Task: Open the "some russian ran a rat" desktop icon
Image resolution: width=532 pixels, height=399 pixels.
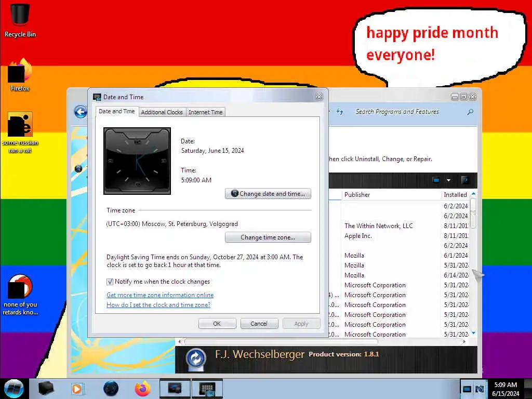Action: [20, 132]
